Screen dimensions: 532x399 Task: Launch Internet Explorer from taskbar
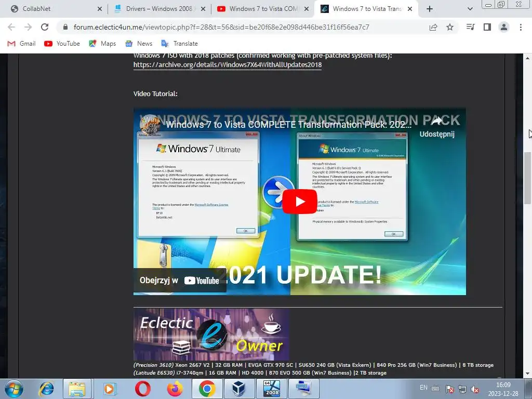pos(46,389)
